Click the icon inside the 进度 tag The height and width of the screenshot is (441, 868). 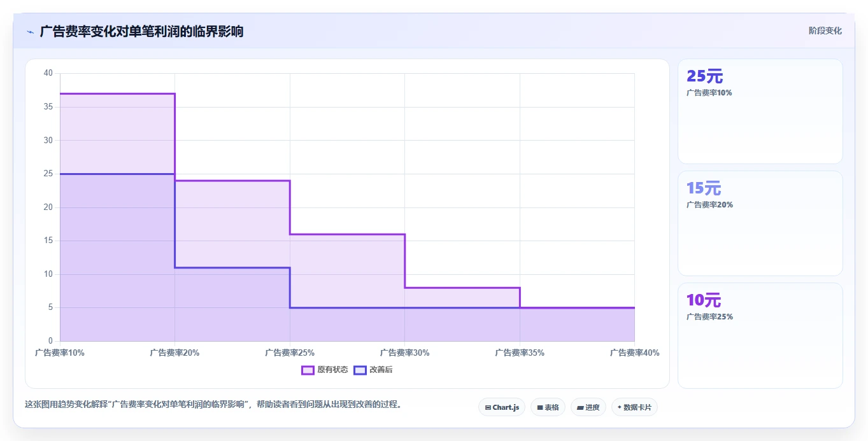coord(580,407)
